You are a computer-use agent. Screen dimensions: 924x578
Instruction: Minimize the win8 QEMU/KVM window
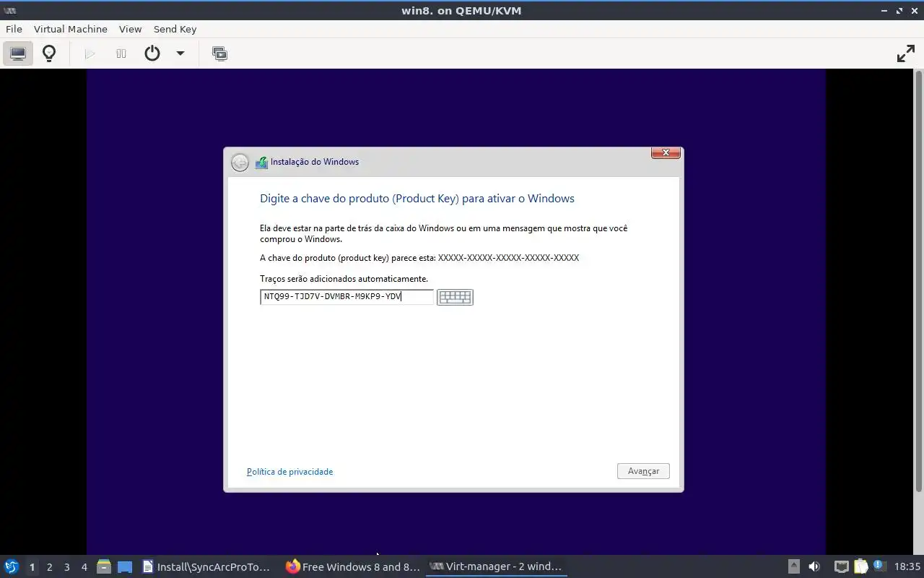pos(885,10)
